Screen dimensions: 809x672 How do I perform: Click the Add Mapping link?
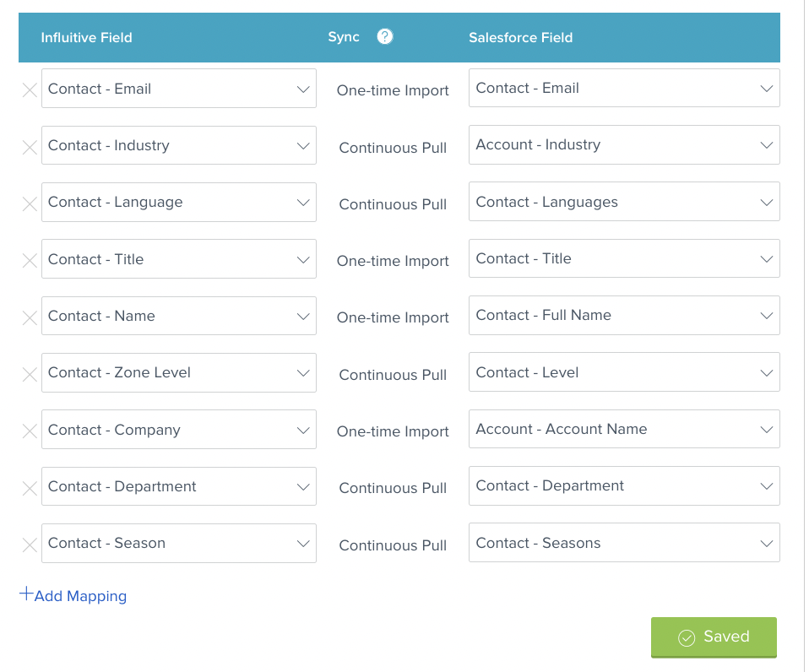pos(73,596)
